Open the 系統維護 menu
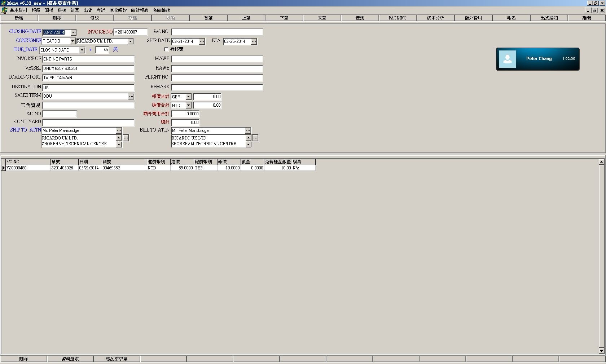 (x=162, y=10)
